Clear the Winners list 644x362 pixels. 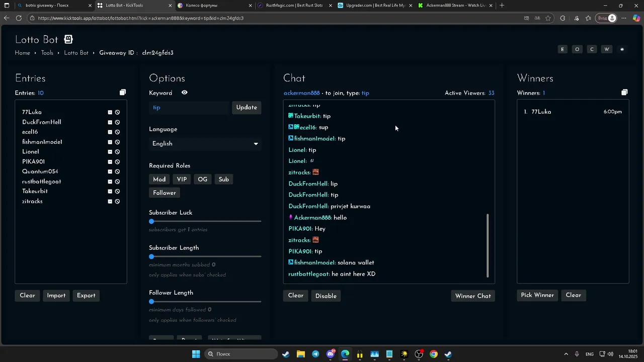pyautogui.click(x=574, y=295)
